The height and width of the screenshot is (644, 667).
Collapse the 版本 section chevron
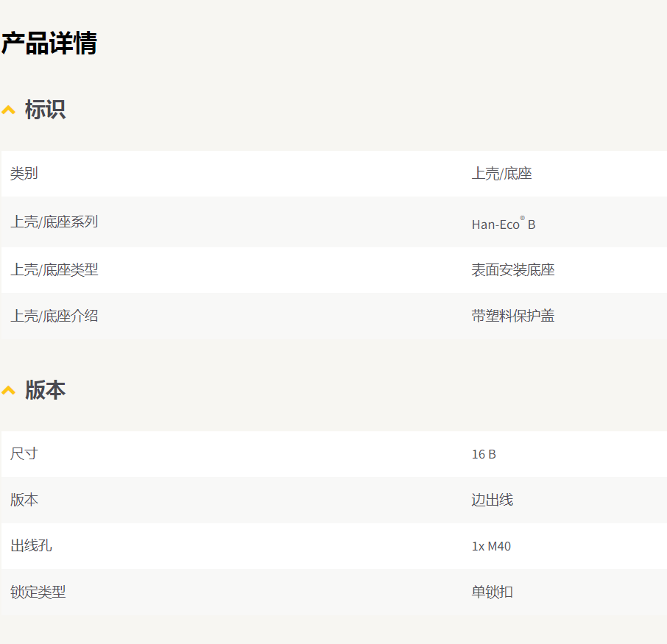pyautogui.click(x=9, y=391)
